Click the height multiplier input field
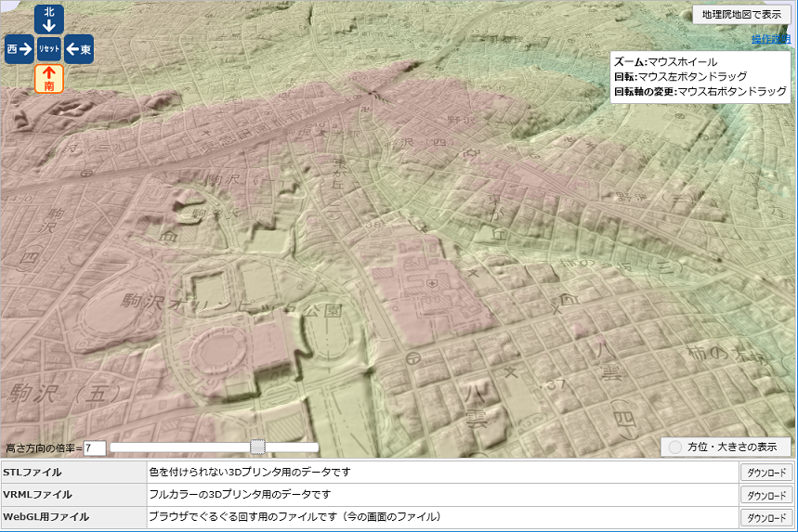This screenshot has width=798, height=532. (94, 448)
